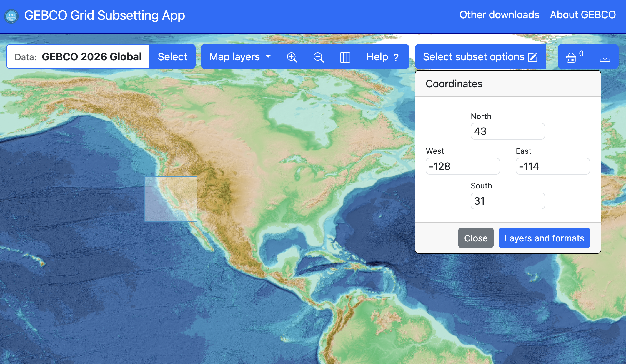Click the download tray icon

[x=605, y=56]
